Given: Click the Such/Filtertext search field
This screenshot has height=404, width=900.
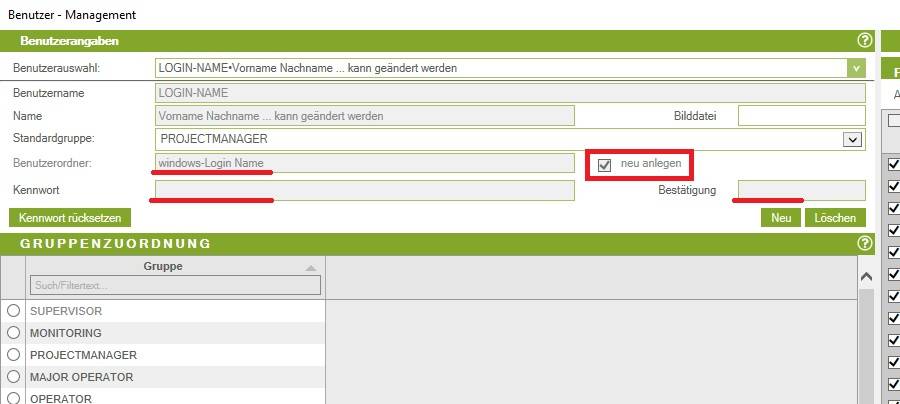Looking at the screenshot, I should point(175,286).
